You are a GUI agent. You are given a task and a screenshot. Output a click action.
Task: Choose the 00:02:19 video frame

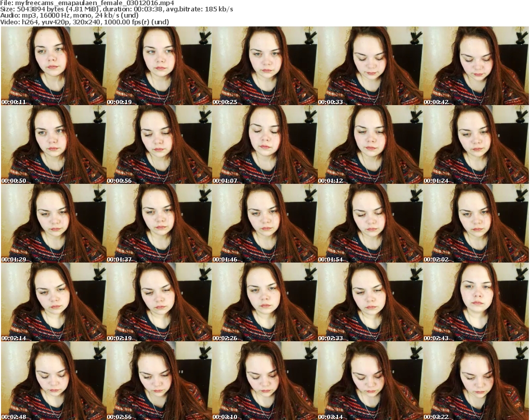click(159, 302)
